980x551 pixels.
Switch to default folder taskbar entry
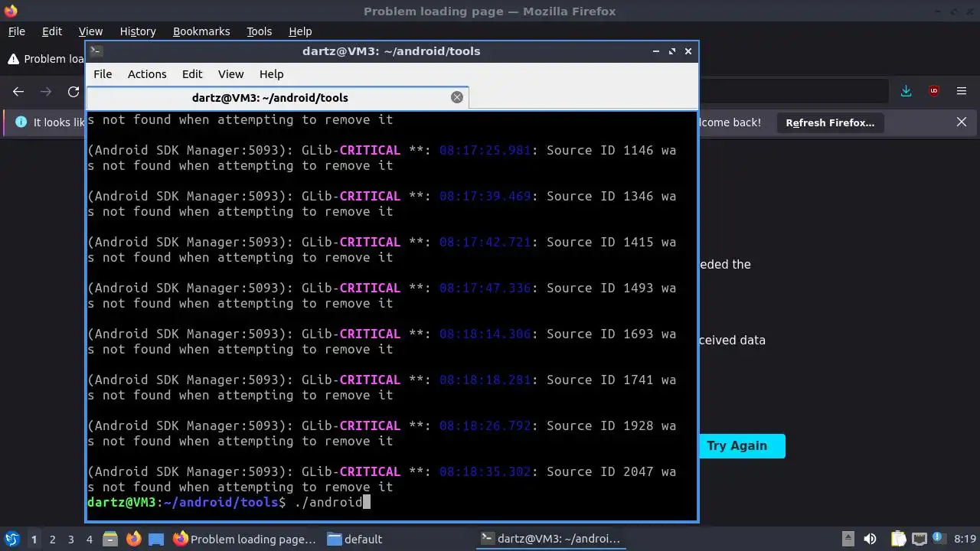[x=354, y=539]
